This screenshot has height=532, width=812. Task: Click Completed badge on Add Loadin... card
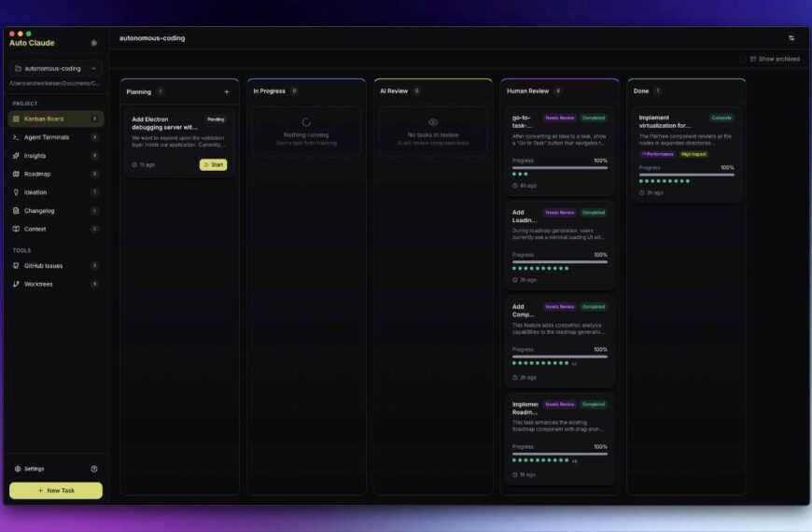[594, 213]
